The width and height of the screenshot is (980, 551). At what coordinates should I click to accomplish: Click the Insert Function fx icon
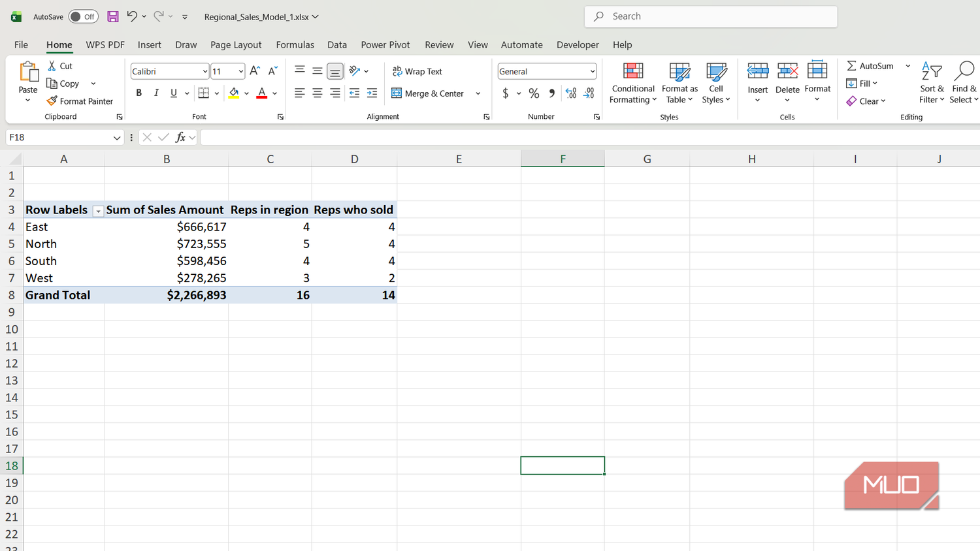pyautogui.click(x=180, y=137)
